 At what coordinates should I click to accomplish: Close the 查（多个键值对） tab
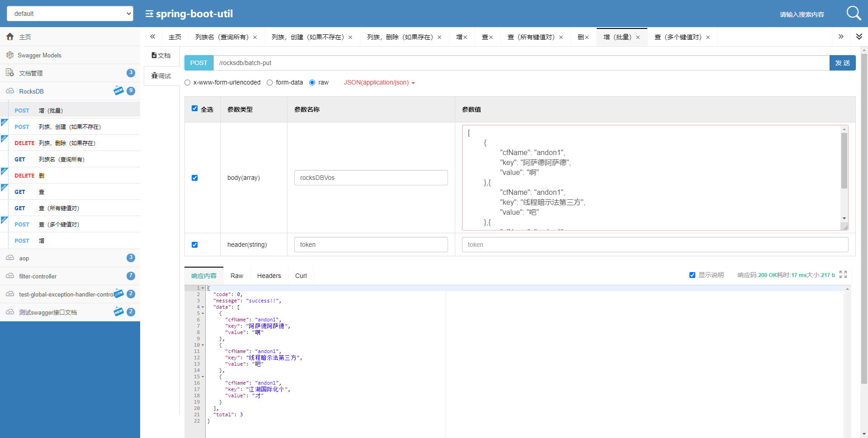(708, 38)
